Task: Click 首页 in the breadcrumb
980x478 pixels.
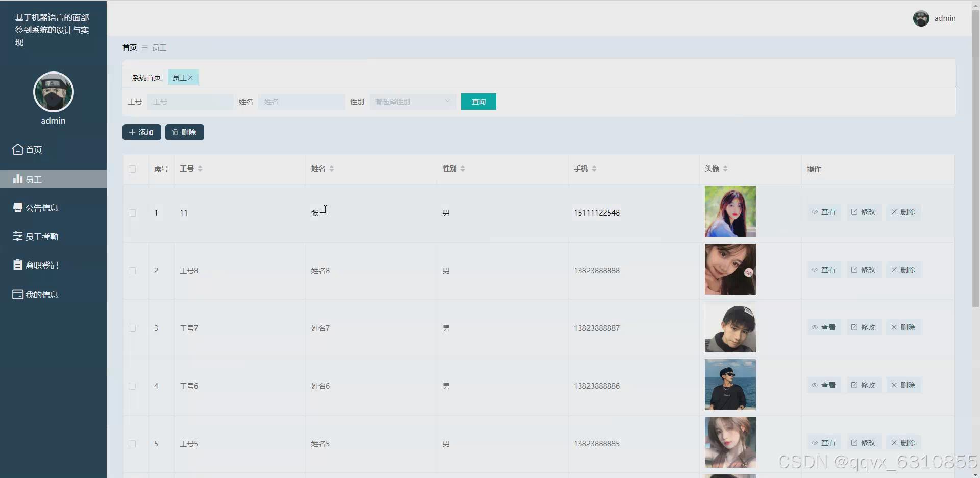Action: point(130,47)
